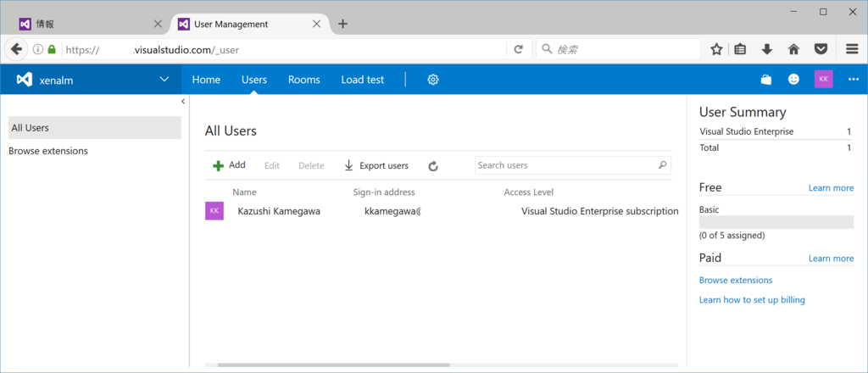The height and width of the screenshot is (373, 868).
Task: Open the ellipsis more-actions menu
Action: 854,80
